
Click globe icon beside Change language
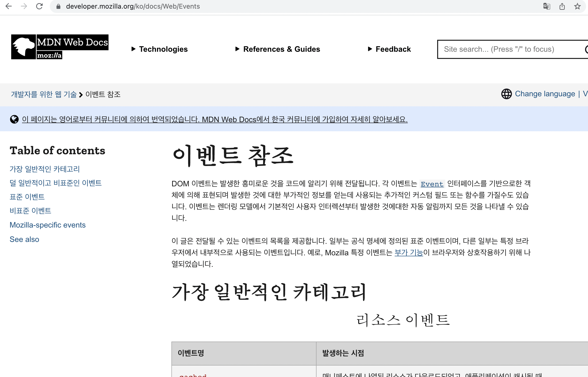point(507,94)
